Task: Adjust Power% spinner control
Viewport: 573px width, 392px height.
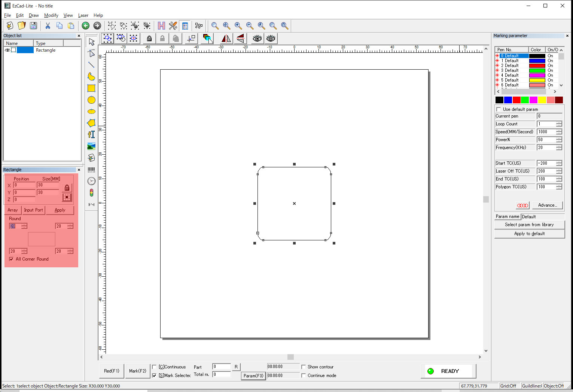Action: (x=559, y=140)
